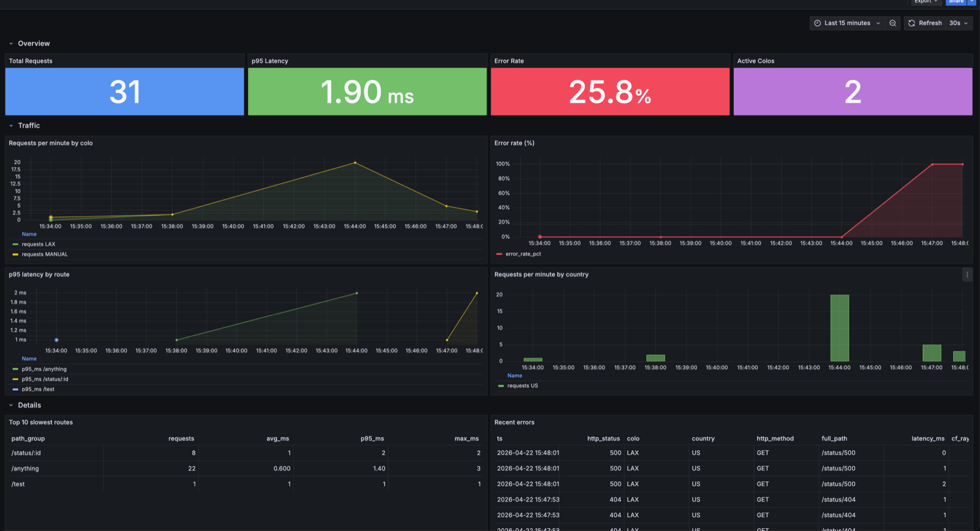This screenshot has width=980, height=531.
Task: Click the red error_rate_pct legend color marker
Action: (499, 254)
